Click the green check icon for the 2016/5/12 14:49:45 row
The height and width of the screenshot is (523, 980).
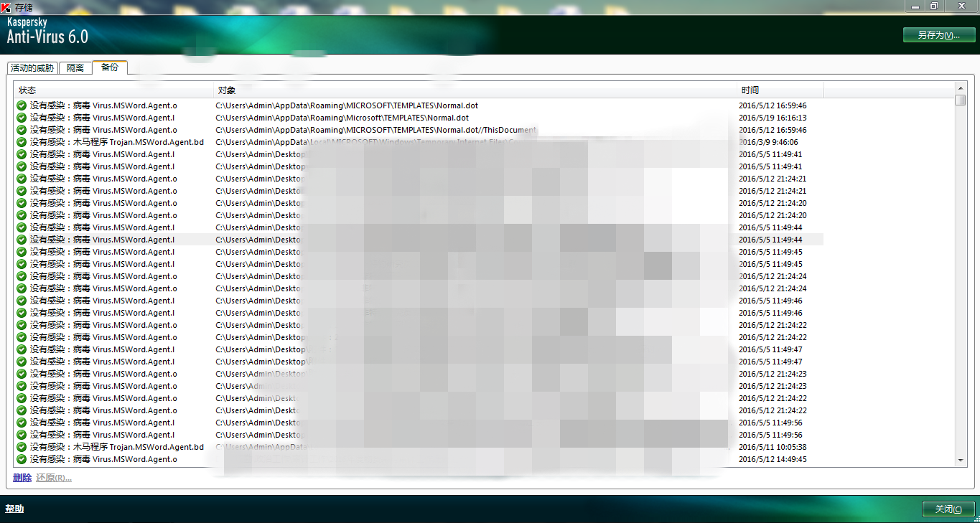point(22,459)
